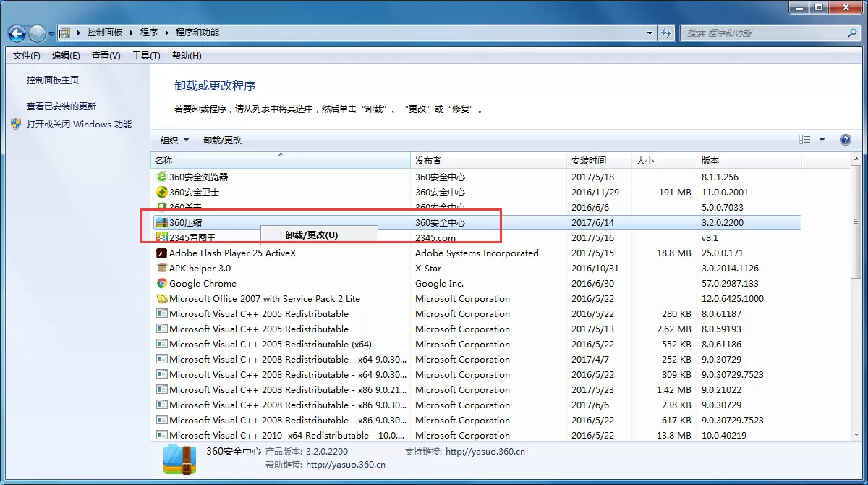Open the 帮助(H) menu
The height and width of the screenshot is (485, 868).
[187, 56]
